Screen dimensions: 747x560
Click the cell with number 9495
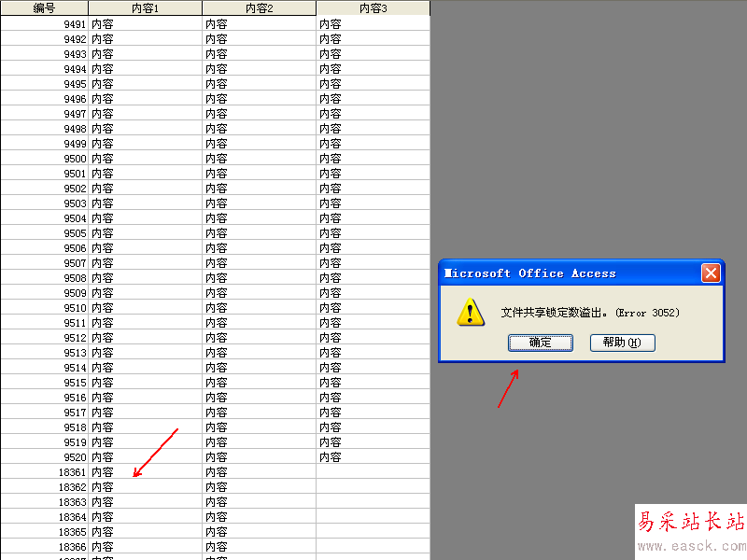[44, 84]
